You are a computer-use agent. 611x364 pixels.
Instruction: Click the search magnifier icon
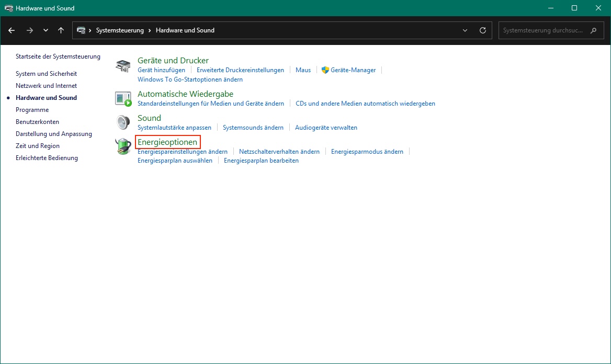point(593,30)
